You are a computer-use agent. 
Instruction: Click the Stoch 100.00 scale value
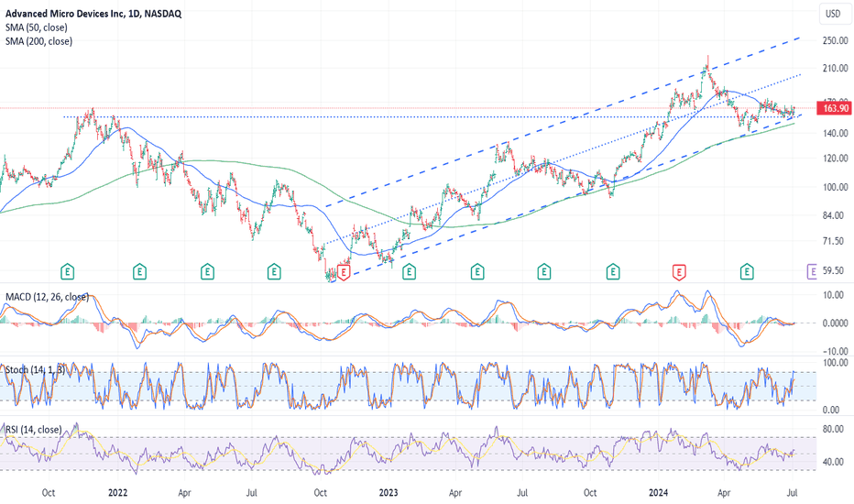click(836, 362)
